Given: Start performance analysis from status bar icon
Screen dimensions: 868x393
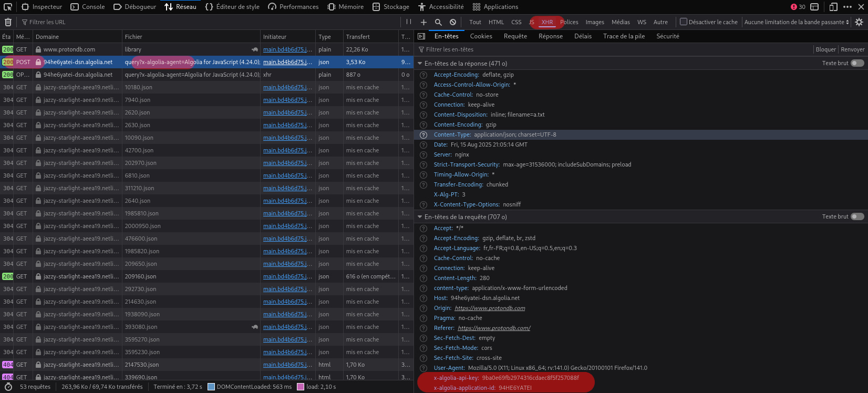Looking at the screenshot, I should pyautogui.click(x=8, y=387).
